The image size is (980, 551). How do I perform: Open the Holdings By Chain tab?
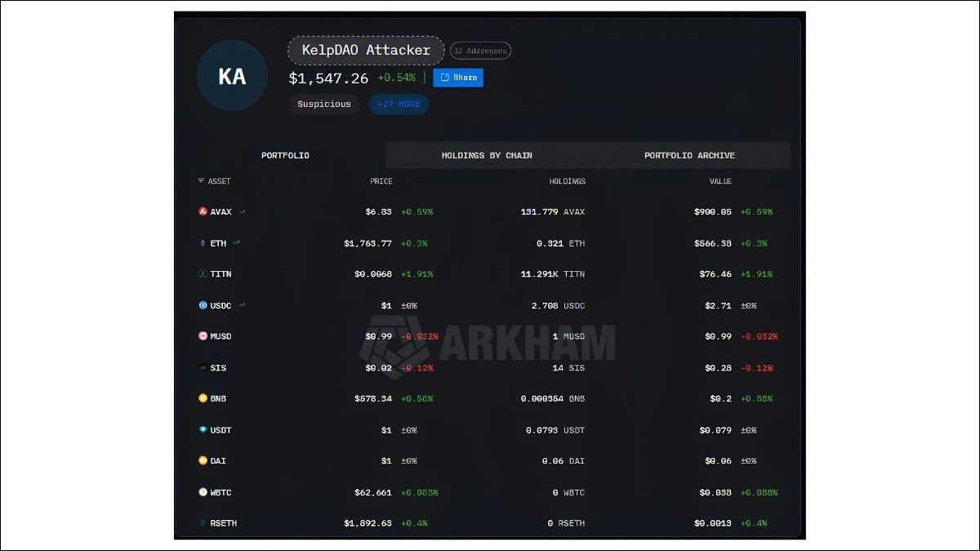pos(487,155)
